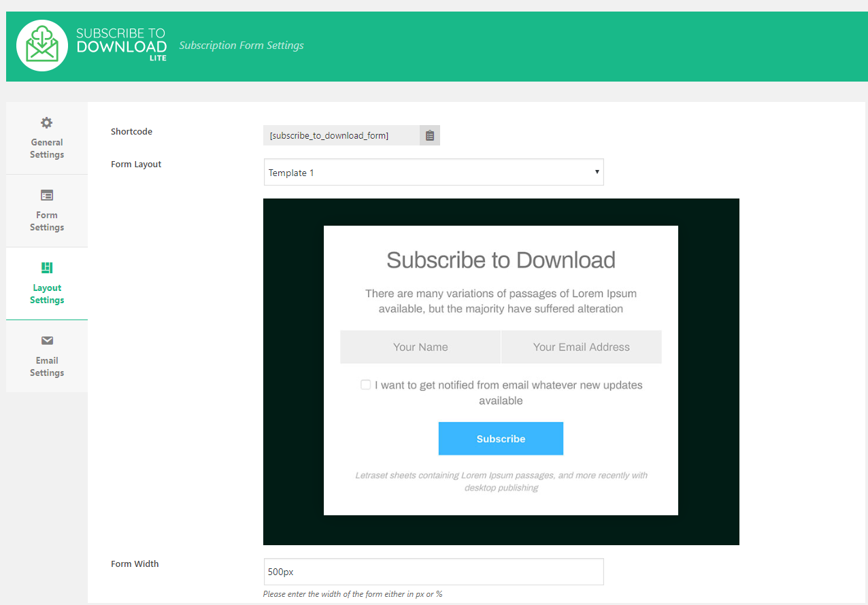Click the General Settings gear icon
This screenshot has height=605, width=868.
pyautogui.click(x=46, y=123)
